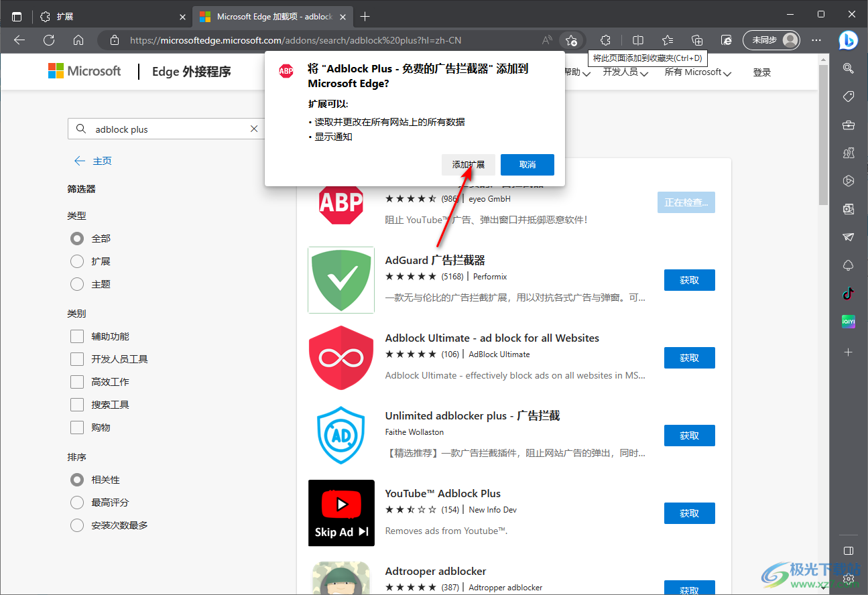Open TikTok in sidebar
Viewport: 868px width, 595px height.
tap(848, 293)
